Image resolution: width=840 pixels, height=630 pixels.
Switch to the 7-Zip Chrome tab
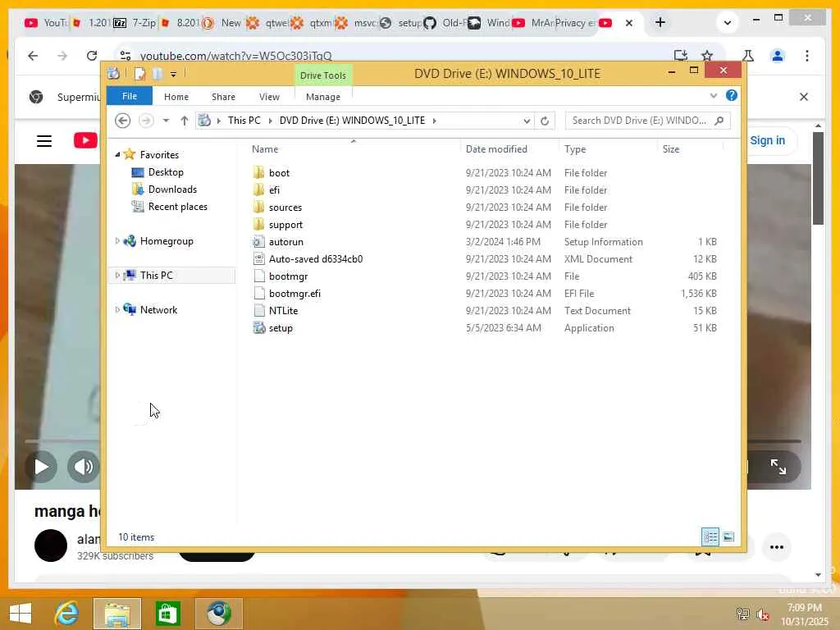coord(134,22)
